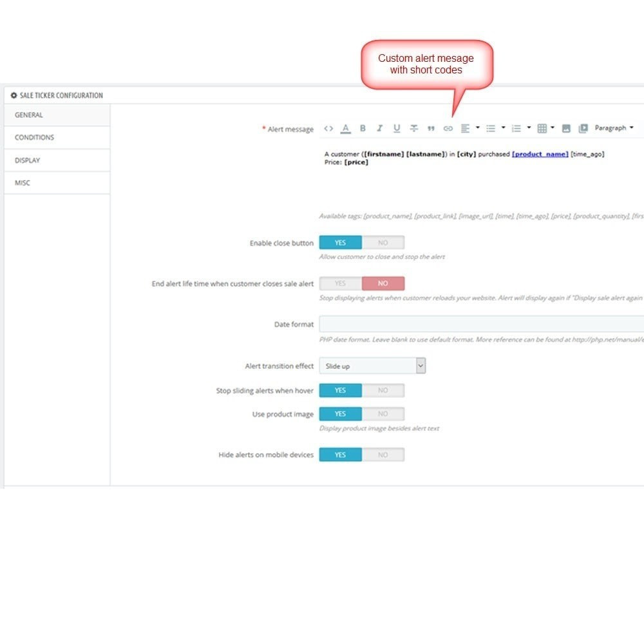This screenshot has width=644, height=644.
Task: Set End alert life time to NO
Action: [x=383, y=283]
